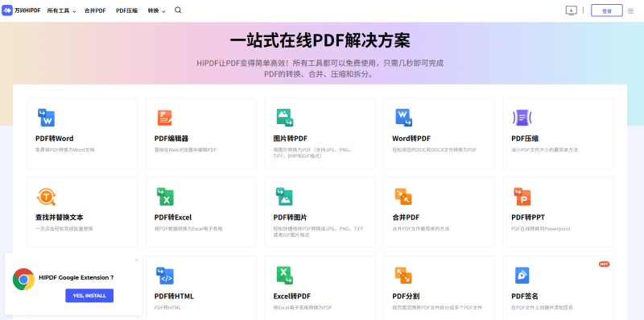Click text 免费将PDF转换为Word文档
Image resolution: width=644 pixels, height=320 pixels.
coord(65,150)
